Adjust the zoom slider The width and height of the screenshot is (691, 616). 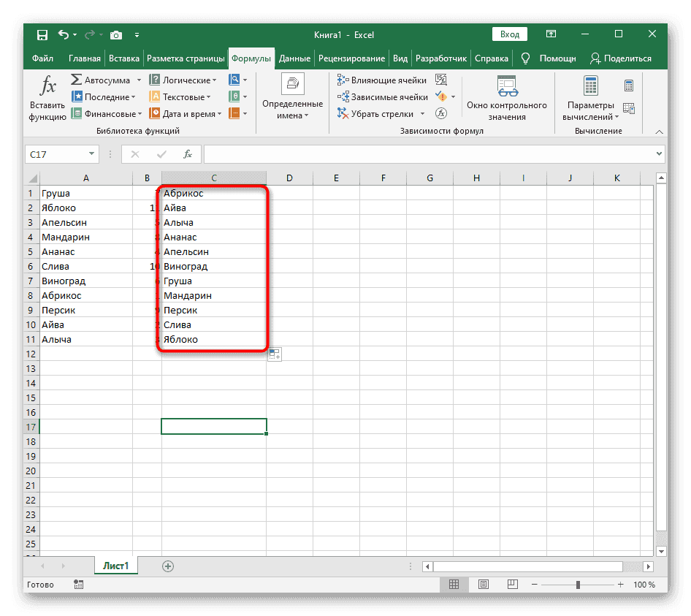click(x=578, y=585)
